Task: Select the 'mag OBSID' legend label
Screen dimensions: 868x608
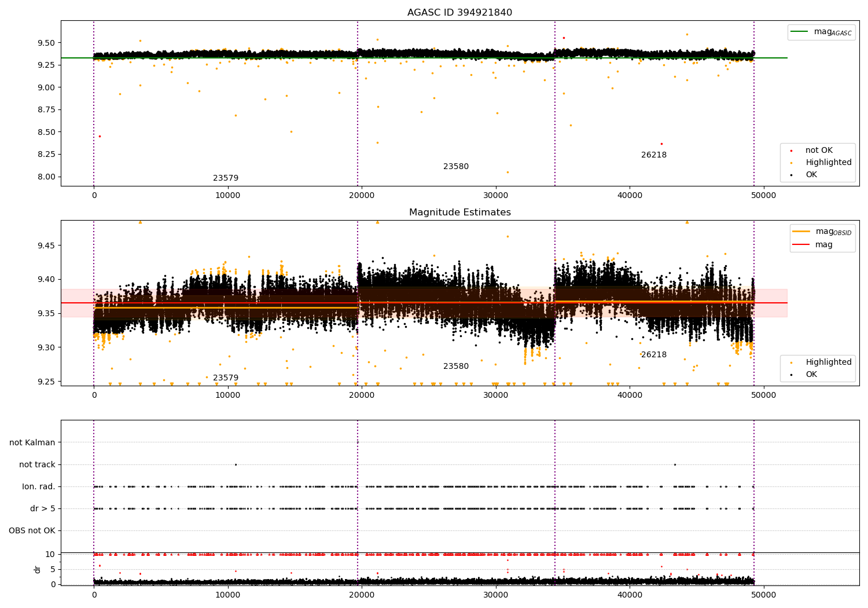Action: pyautogui.click(x=834, y=232)
